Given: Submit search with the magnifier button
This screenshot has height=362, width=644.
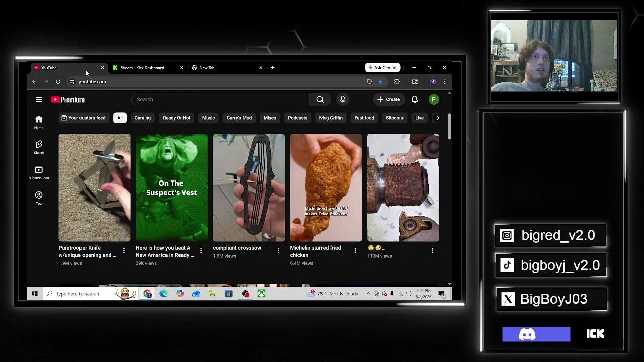Looking at the screenshot, I should [320, 100].
